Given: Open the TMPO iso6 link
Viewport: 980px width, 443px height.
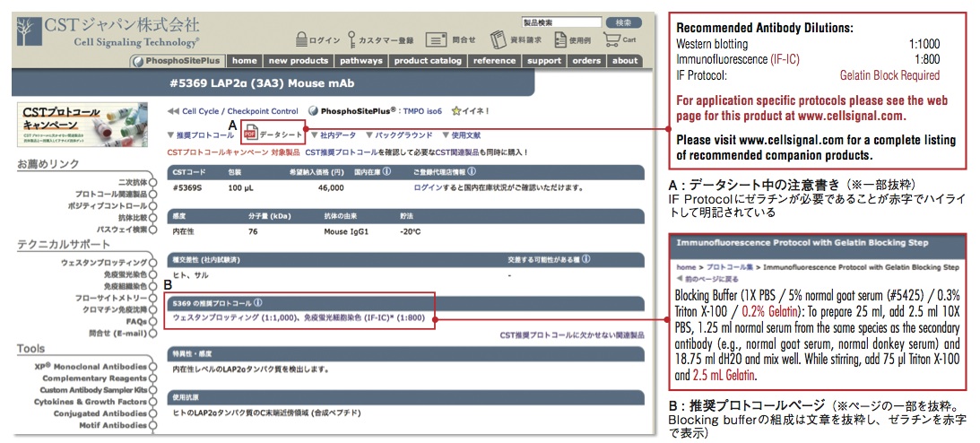Looking at the screenshot, I should 422,111.
